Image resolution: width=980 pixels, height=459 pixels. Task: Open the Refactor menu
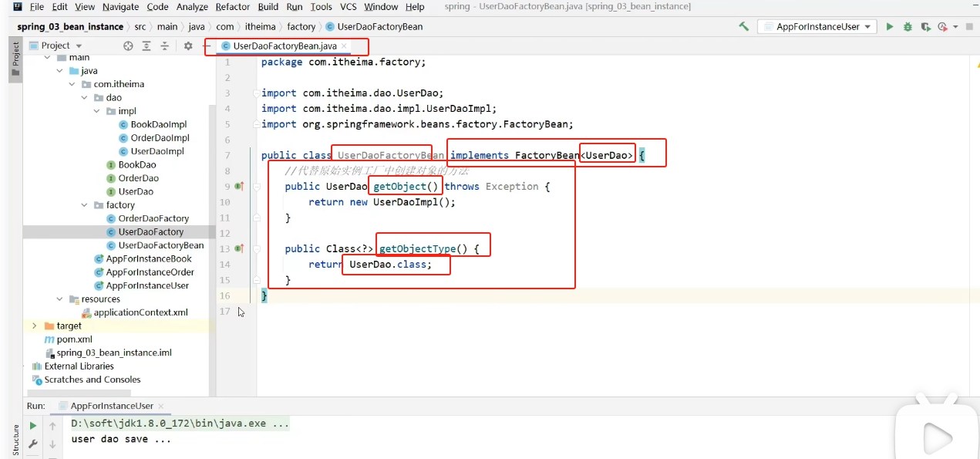click(x=233, y=7)
